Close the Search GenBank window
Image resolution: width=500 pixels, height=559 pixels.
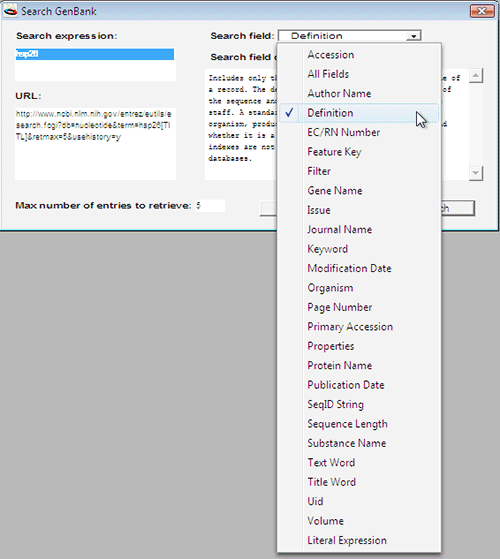click(482, 11)
